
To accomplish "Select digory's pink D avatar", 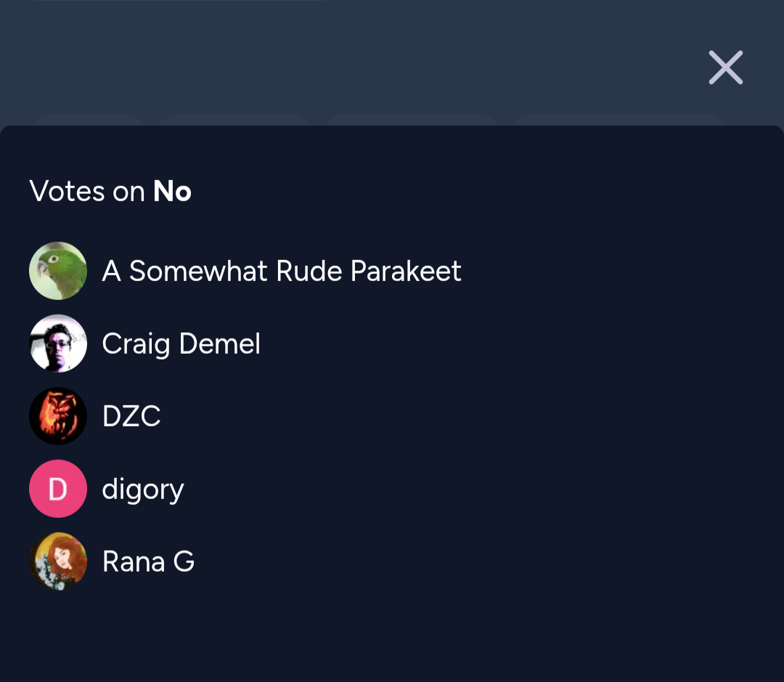I will click(x=58, y=488).
